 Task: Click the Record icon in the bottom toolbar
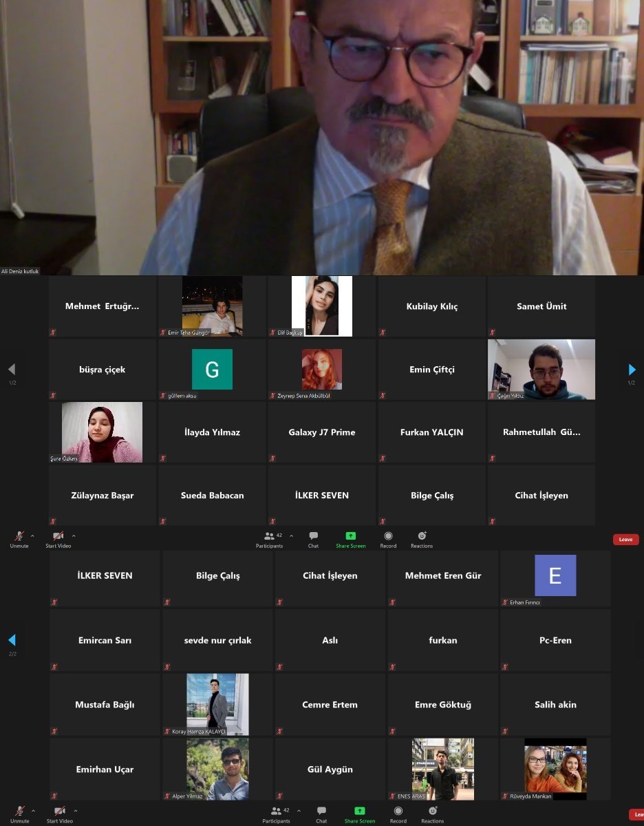coord(398,814)
